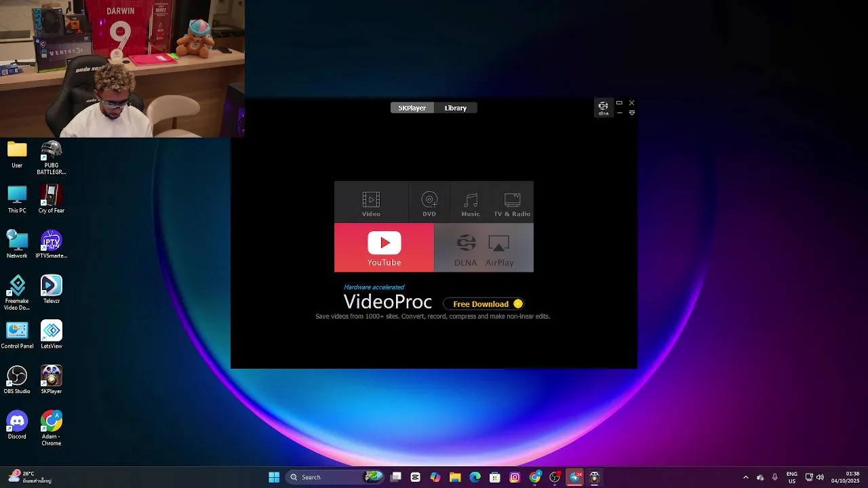Select the Televzr desktop shortcut

point(52,290)
